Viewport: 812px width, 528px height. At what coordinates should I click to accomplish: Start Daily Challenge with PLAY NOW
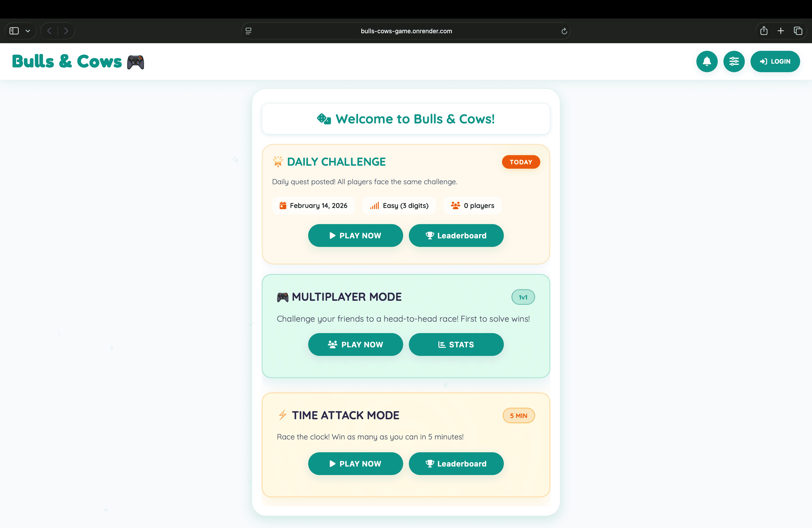355,236
